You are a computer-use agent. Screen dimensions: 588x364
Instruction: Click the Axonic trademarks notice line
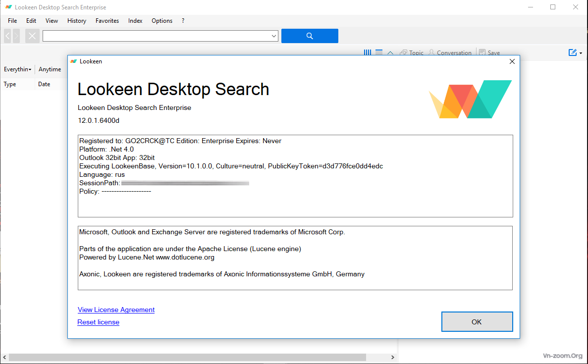(x=221, y=274)
